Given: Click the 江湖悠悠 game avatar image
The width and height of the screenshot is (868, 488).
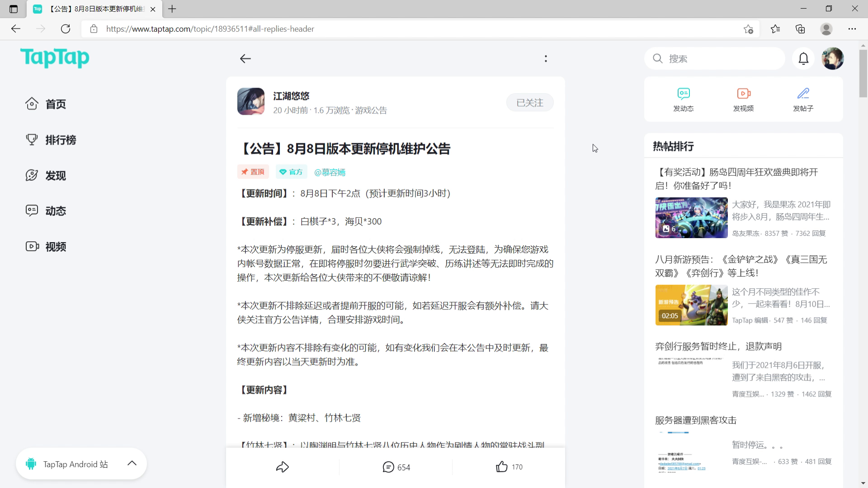Looking at the screenshot, I should pyautogui.click(x=251, y=102).
